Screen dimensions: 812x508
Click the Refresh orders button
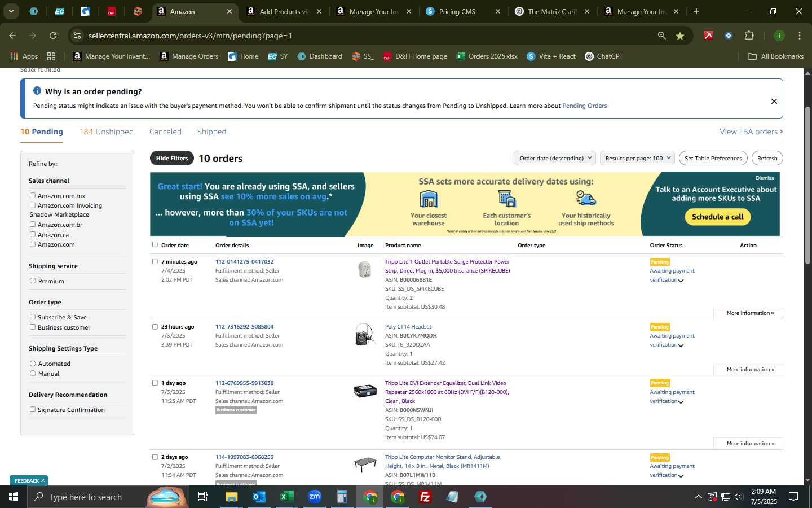(767, 158)
